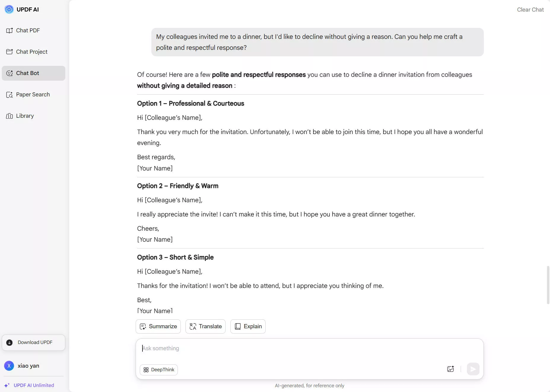Click the chat vertical scrollbar
This screenshot has height=392, width=550.
point(548,285)
